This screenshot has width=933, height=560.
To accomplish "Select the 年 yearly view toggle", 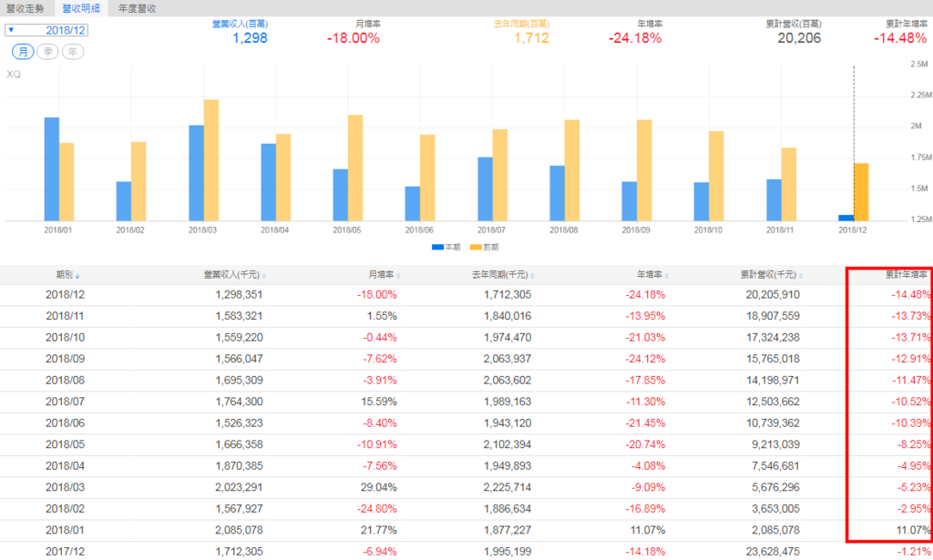I will 73,52.
